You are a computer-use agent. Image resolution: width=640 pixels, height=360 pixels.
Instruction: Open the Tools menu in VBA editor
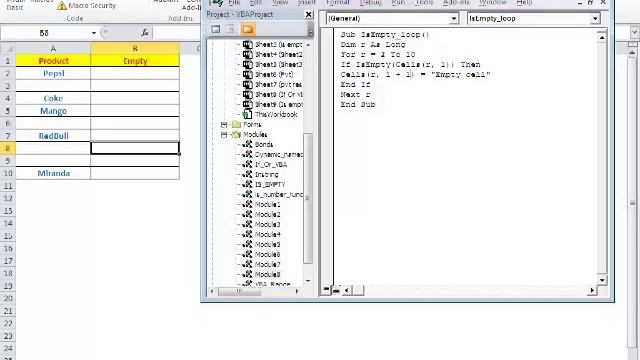tap(424, 2)
